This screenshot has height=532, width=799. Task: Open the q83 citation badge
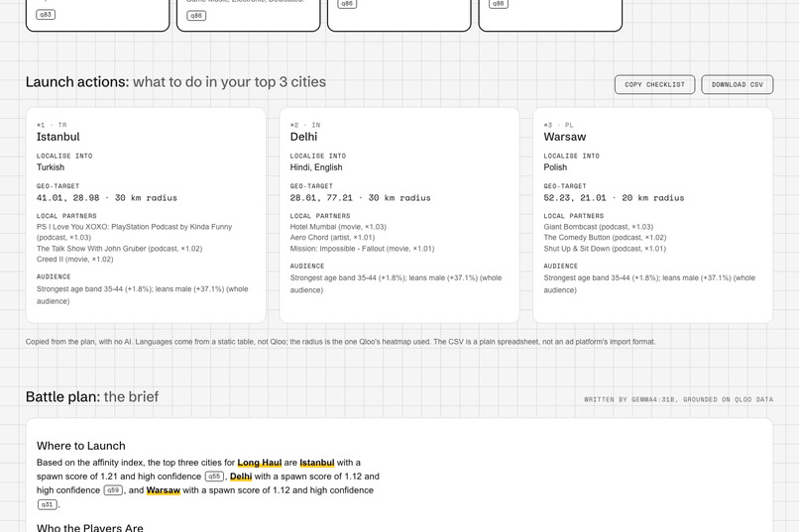[x=46, y=15]
